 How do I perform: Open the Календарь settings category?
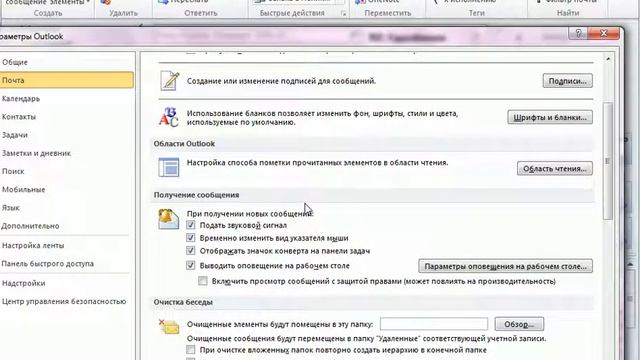tap(67, 98)
